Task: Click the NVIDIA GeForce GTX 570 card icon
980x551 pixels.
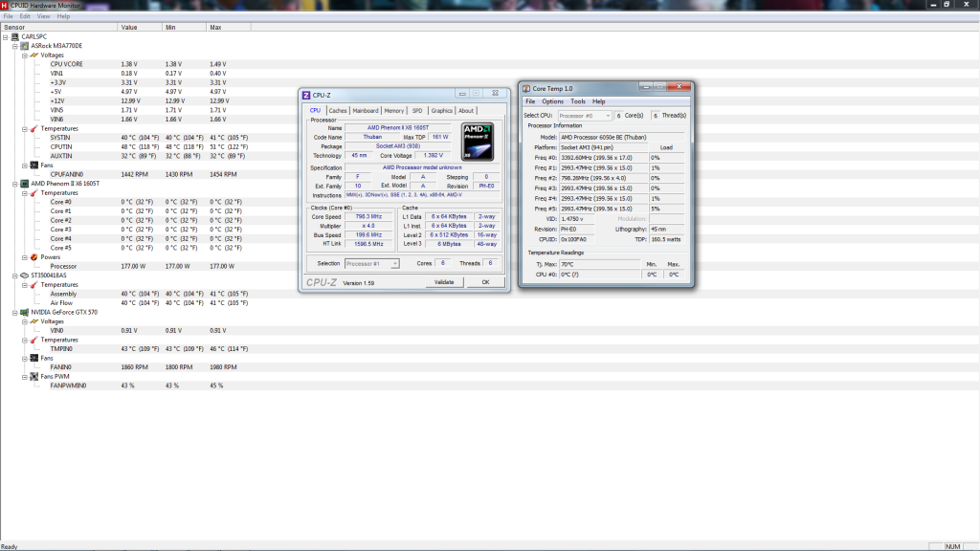Action: (25, 313)
